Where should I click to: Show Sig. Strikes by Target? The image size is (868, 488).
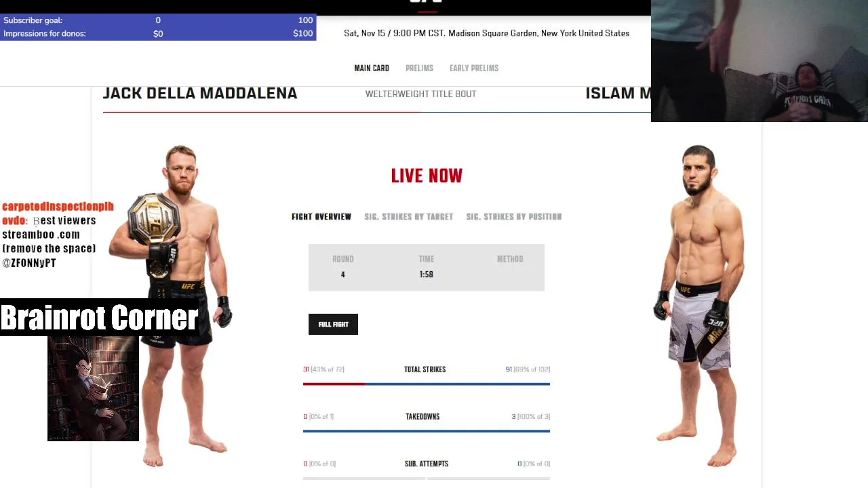click(408, 217)
